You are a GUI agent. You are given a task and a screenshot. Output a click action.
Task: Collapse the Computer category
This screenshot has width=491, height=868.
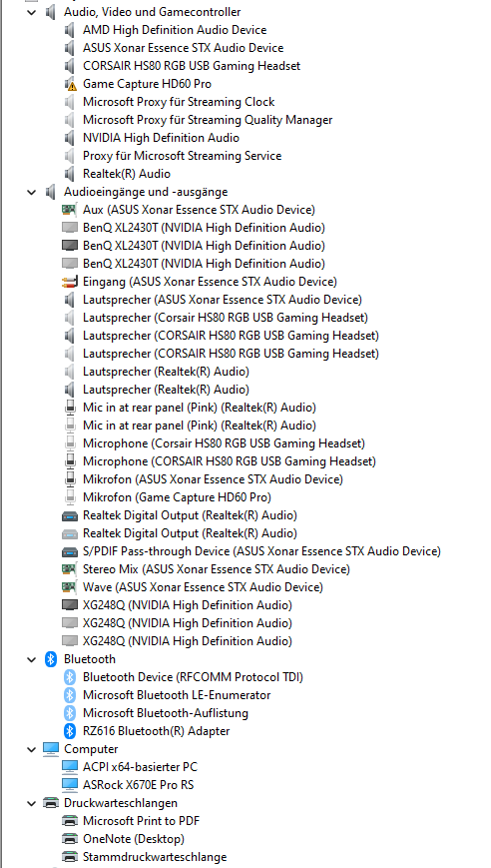tap(31, 749)
